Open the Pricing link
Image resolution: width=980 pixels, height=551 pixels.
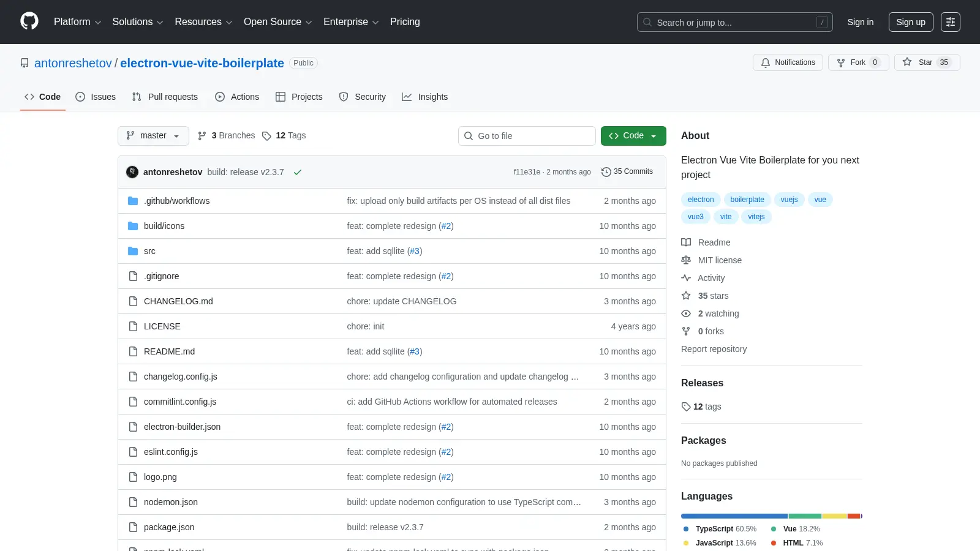click(x=405, y=22)
